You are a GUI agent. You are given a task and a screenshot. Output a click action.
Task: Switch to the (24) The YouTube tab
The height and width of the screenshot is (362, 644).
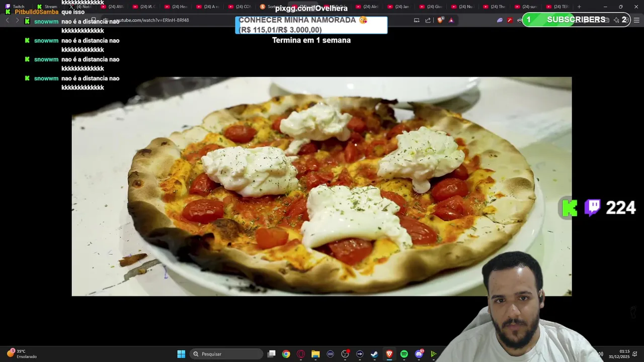[x=495, y=7]
